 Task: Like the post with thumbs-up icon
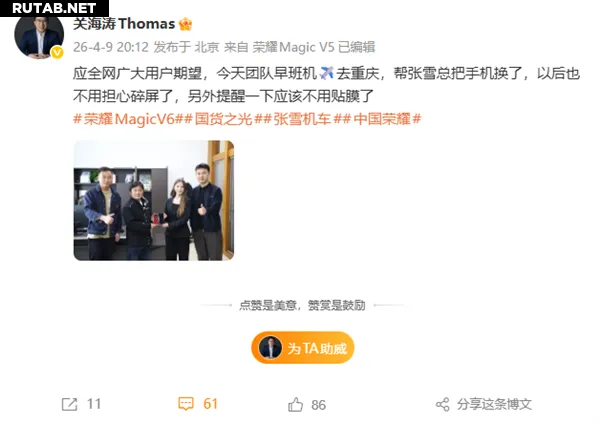pyautogui.click(x=295, y=405)
